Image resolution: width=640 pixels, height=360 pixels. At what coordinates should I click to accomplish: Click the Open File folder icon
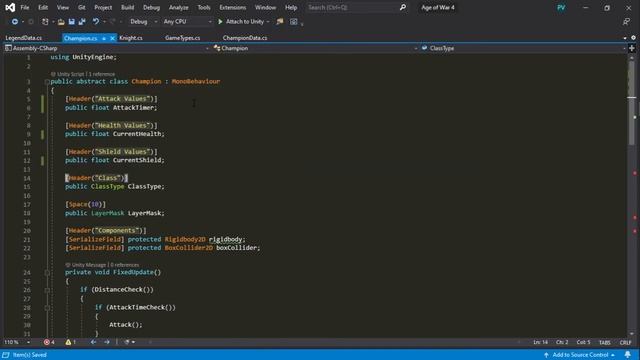tap(61, 22)
